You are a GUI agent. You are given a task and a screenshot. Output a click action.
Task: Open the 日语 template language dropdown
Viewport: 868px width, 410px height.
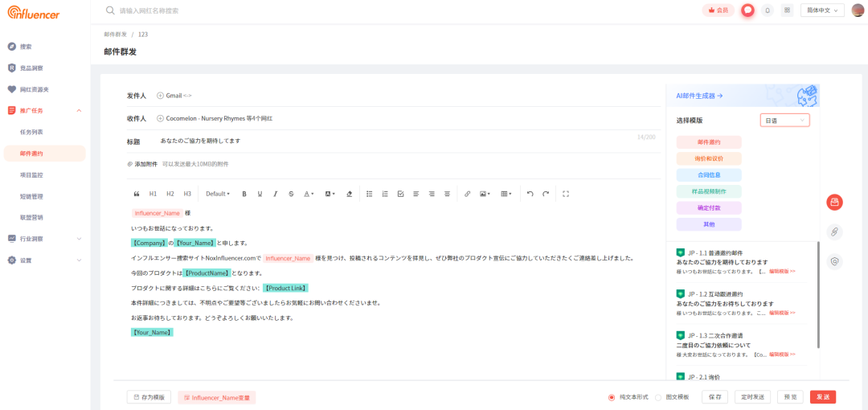pyautogui.click(x=785, y=121)
